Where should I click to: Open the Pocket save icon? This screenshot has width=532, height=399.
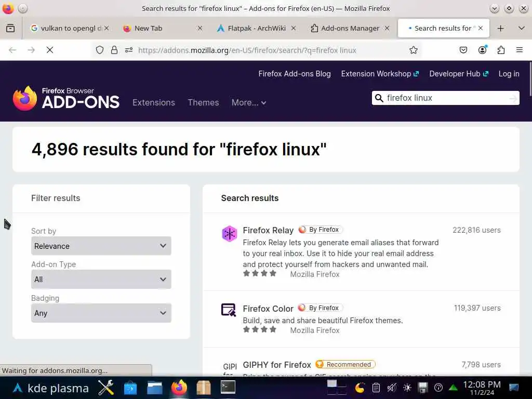point(463,50)
